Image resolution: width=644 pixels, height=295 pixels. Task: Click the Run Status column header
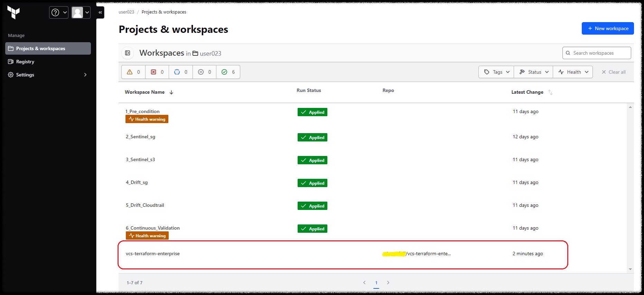[309, 90]
